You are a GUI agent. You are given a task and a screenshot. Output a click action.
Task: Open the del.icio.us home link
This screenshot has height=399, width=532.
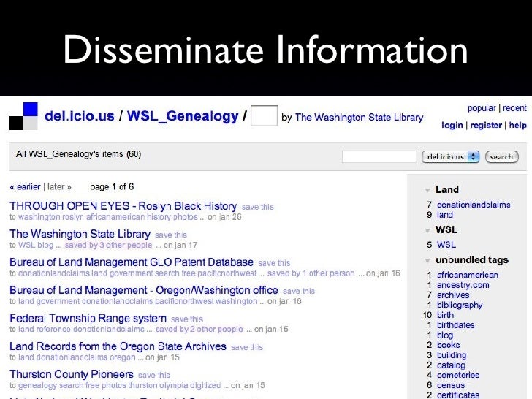pos(80,116)
